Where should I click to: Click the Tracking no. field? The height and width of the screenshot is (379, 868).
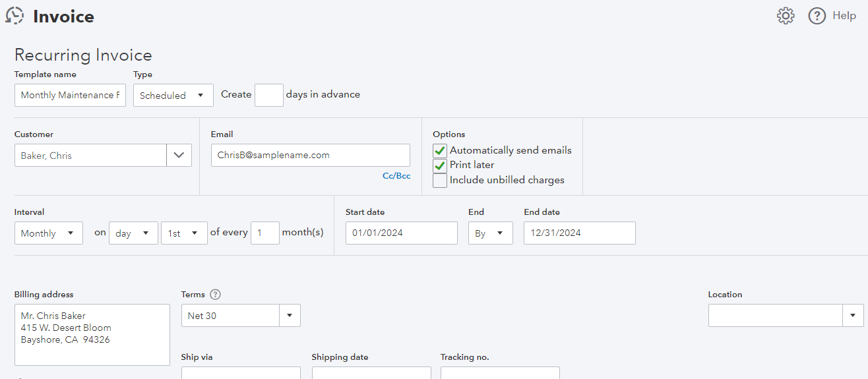pyautogui.click(x=500, y=373)
